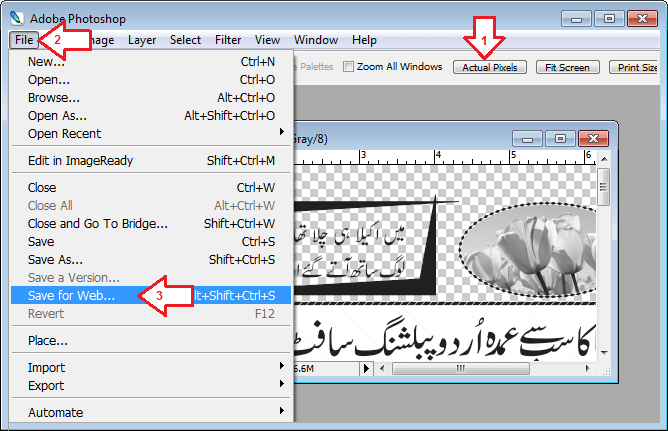Maximize the Adobe Photoshop window
The image size is (668, 431).
(609, 19)
